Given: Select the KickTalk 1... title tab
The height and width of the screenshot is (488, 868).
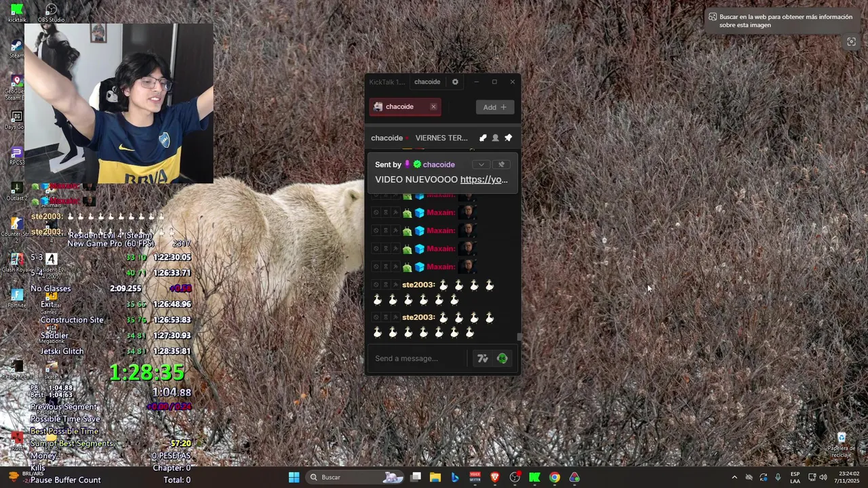Looking at the screenshot, I should tap(387, 82).
